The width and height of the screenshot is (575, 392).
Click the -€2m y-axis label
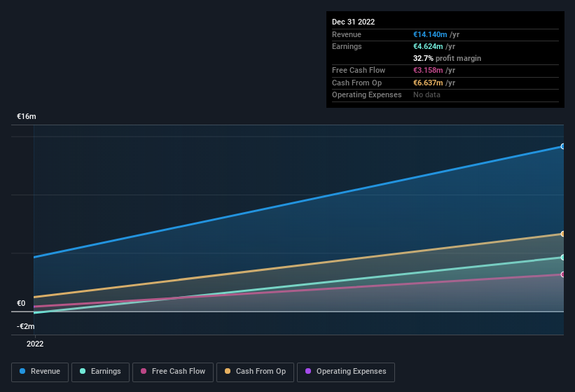[x=26, y=326]
